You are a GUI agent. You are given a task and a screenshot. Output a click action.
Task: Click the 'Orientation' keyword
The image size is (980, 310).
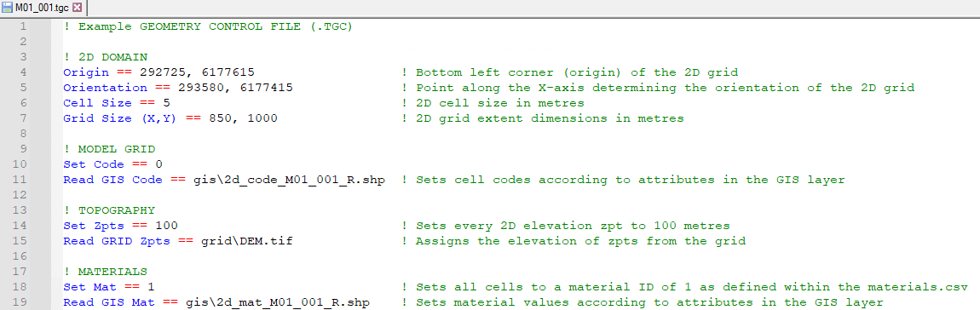(105, 88)
